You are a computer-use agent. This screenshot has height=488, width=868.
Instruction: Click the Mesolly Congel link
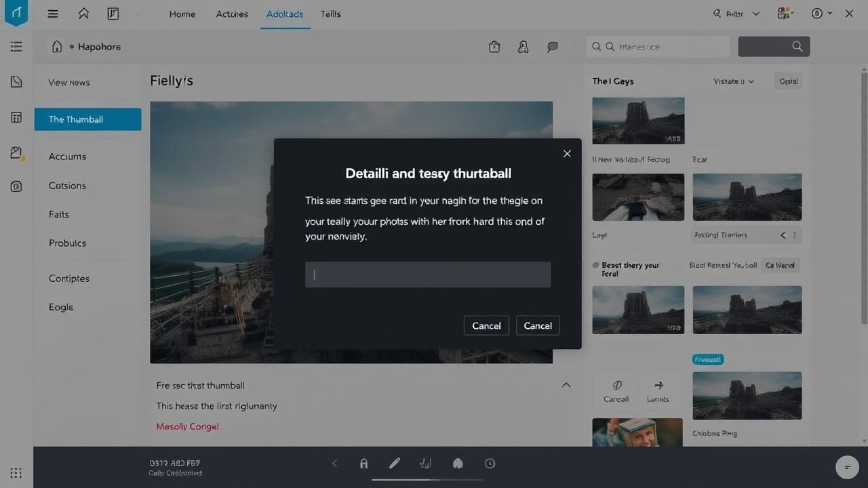(187, 426)
